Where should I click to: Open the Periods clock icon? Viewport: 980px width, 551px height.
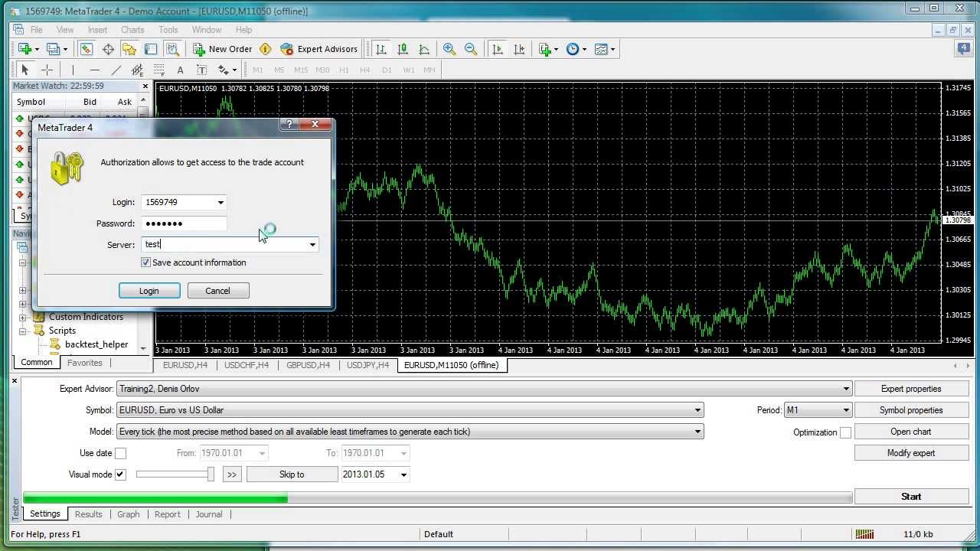573,49
